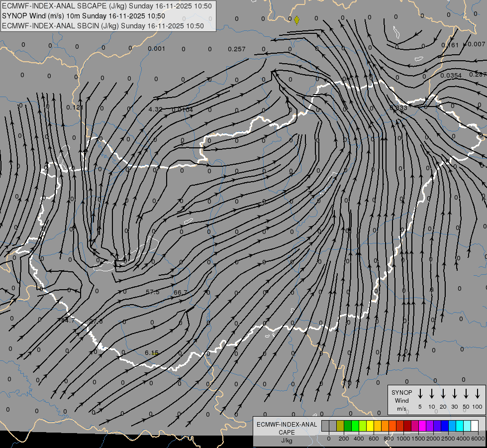The image size is (487, 448).
Task: Click the CAPE value 0.161
Action: coord(450,45)
